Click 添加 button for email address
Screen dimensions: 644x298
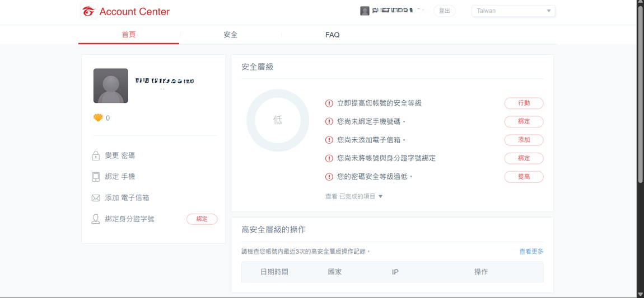[524, 140]
